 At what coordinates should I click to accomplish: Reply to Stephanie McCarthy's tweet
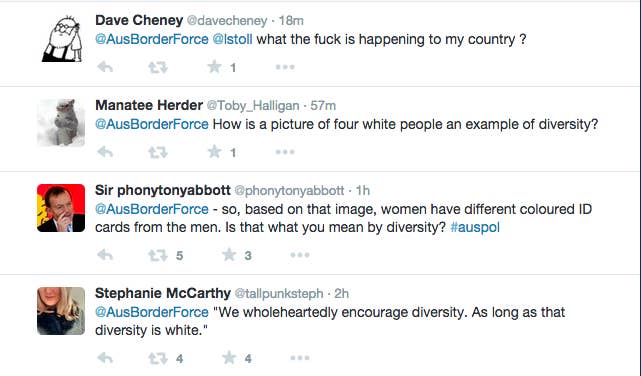(105, 358)
